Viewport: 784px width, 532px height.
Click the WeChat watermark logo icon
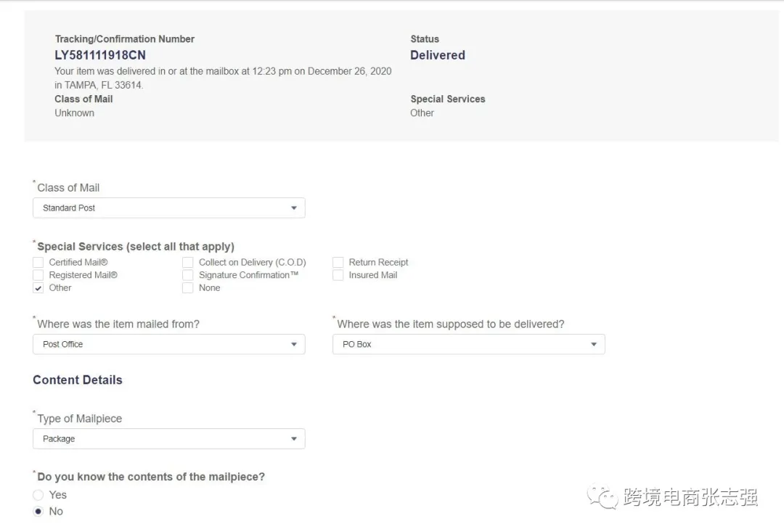[603, 496]
